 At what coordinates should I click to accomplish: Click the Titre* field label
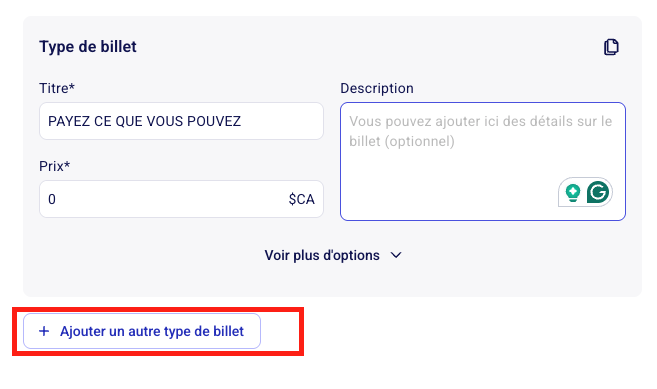[x=57, y=88]
